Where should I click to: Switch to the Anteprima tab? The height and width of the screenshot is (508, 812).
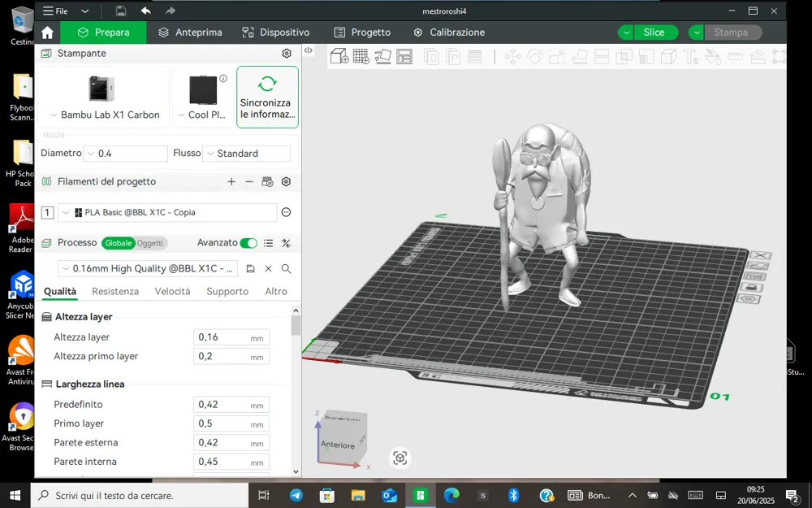[190, 33]
